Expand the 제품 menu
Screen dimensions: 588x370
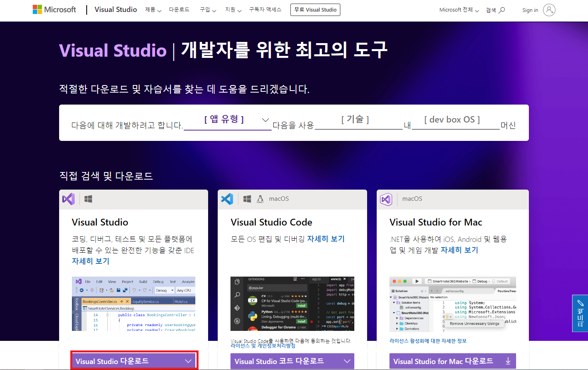coord(153,10)
